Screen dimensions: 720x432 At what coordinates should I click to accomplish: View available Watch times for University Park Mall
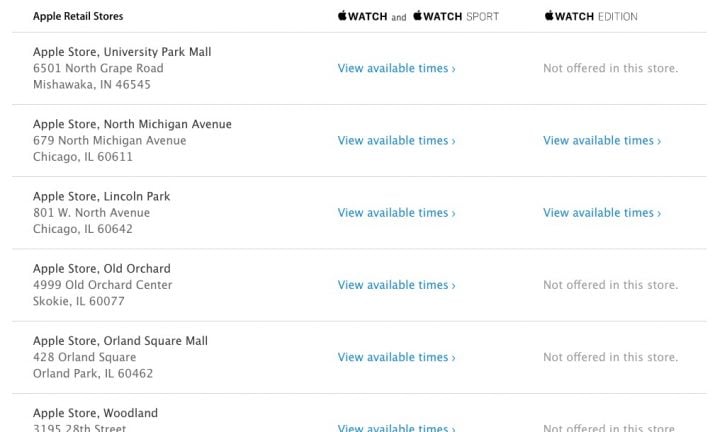[397, 68]
